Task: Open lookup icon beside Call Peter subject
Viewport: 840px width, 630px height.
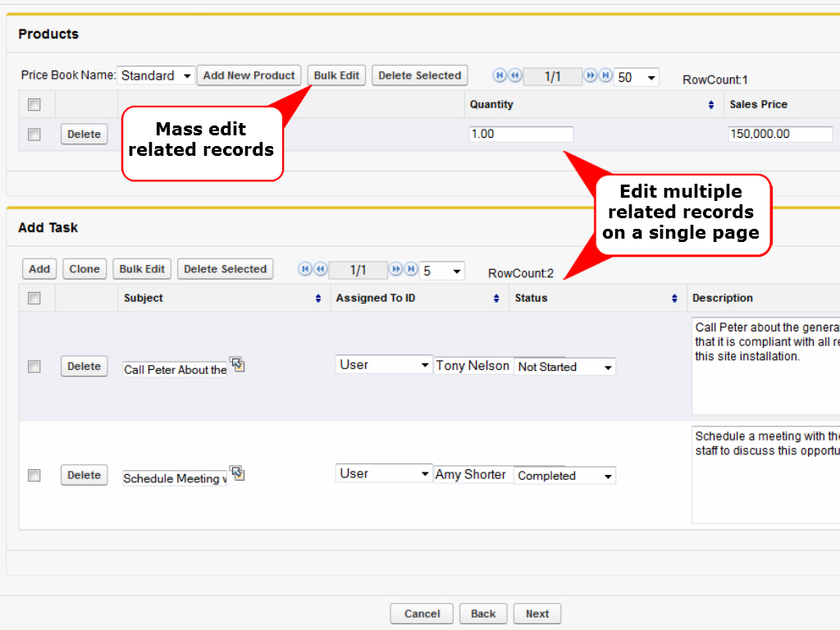Action: [x=237, y=364]
